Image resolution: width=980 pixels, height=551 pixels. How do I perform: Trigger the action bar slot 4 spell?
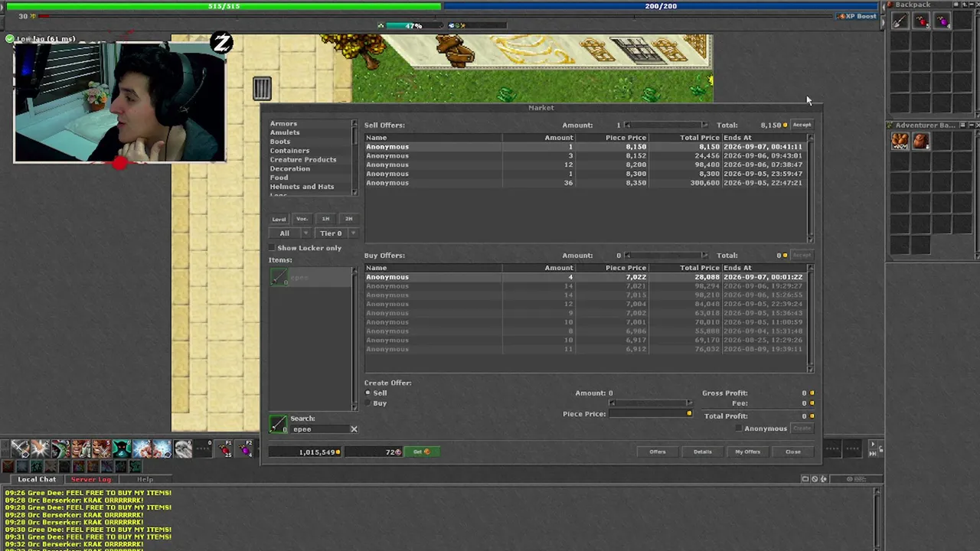pos(80,448)
